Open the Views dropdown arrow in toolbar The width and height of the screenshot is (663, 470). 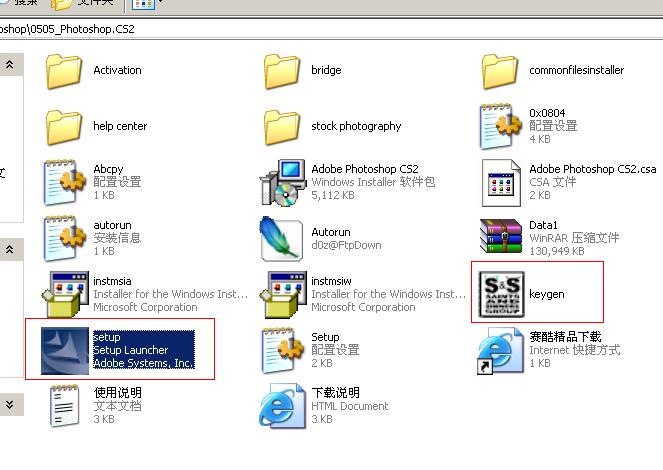tap(160, 4)
